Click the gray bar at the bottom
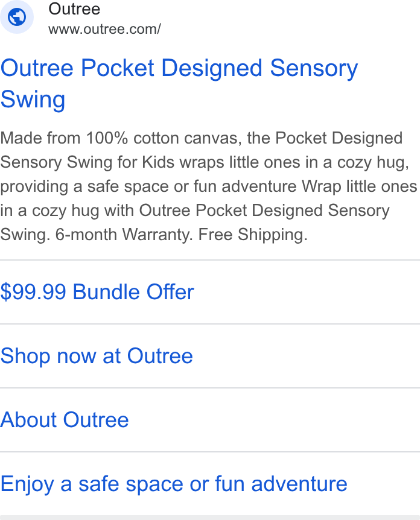Image resolution: width=420 pixels, height=520 pixels. coord(210,518)
